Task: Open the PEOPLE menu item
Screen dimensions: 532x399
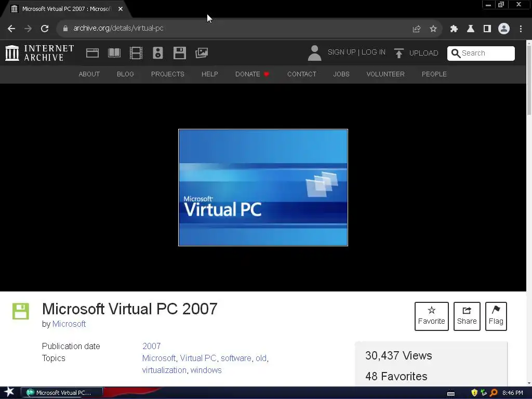Action: [x=434, y=74]
